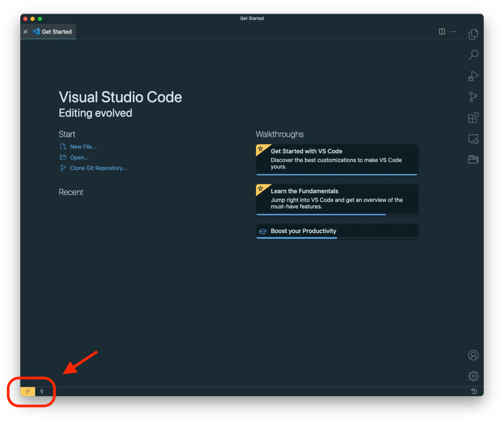Click the Open... link

tap(79, 157)
